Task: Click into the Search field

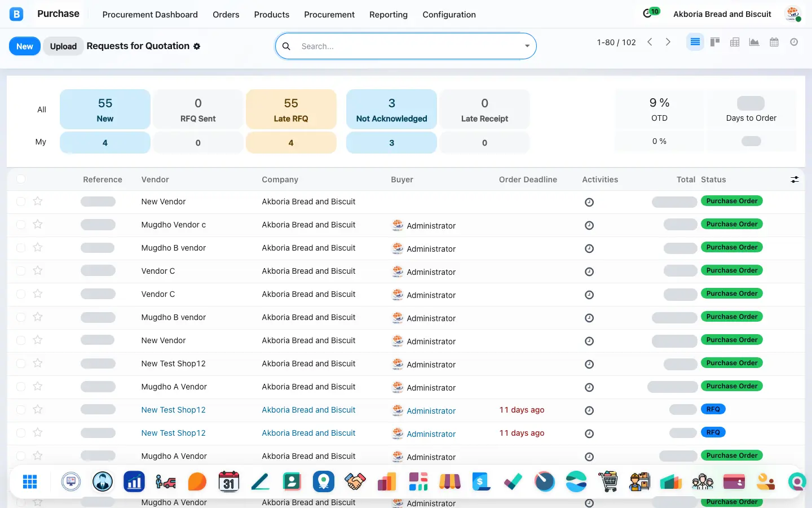Action: pos(409,46)
